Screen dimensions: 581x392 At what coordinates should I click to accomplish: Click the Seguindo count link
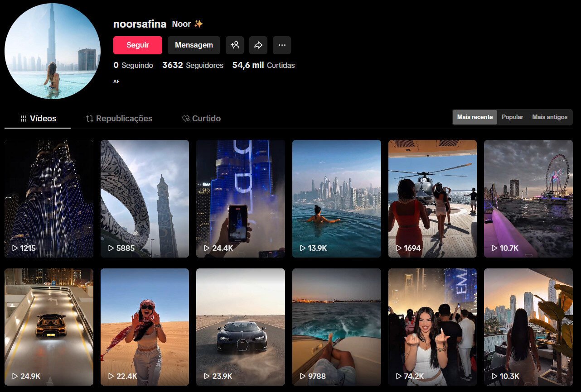click(134, 65)
